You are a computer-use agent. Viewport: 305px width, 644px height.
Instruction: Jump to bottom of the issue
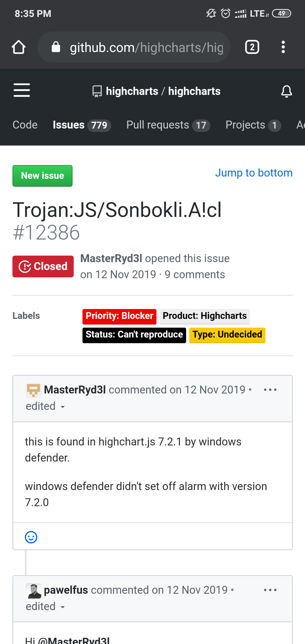pyautogui.click(x=254, y=173)
